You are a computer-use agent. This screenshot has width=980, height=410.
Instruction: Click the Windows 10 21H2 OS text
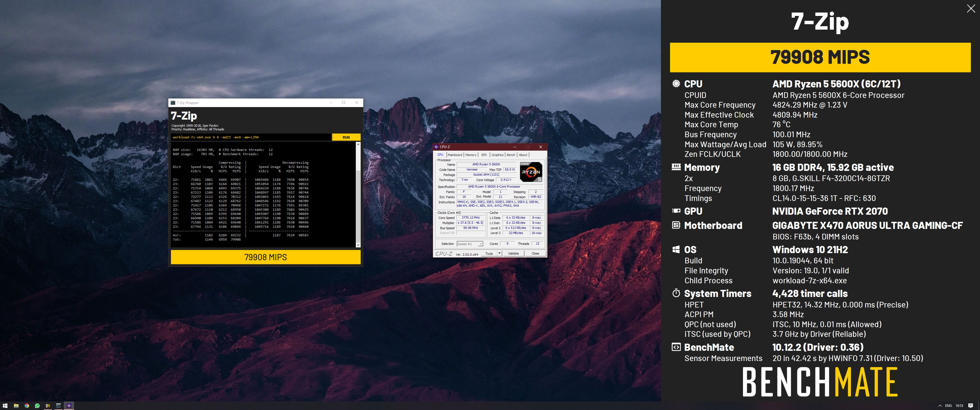coord(810,249)
